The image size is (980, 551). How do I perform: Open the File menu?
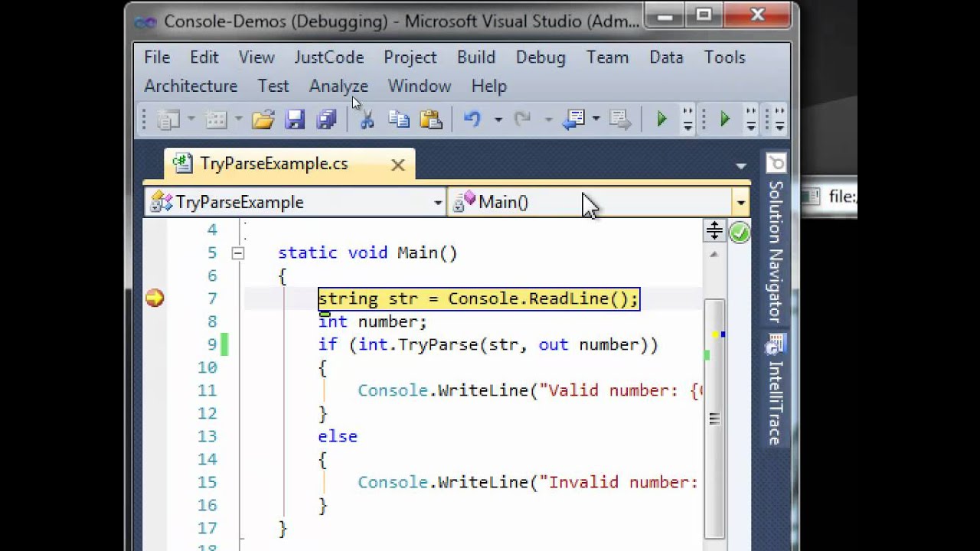157,57
